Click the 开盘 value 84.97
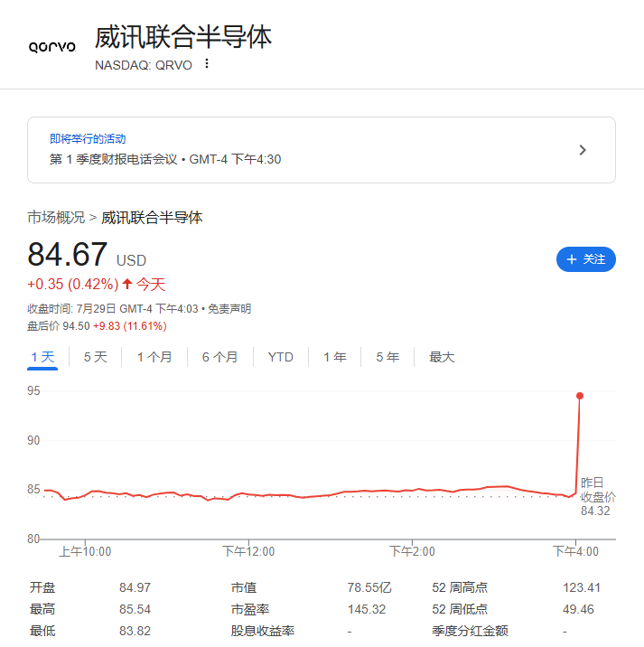 (135, 587)
